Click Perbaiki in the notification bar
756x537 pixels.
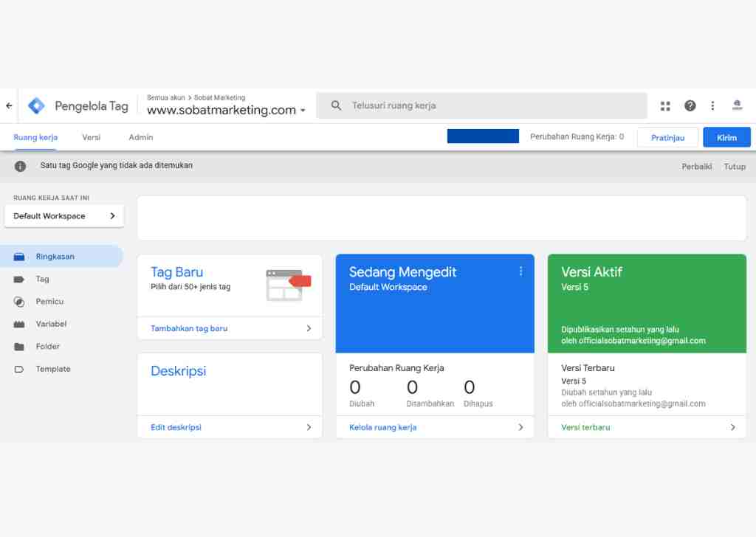696,167
